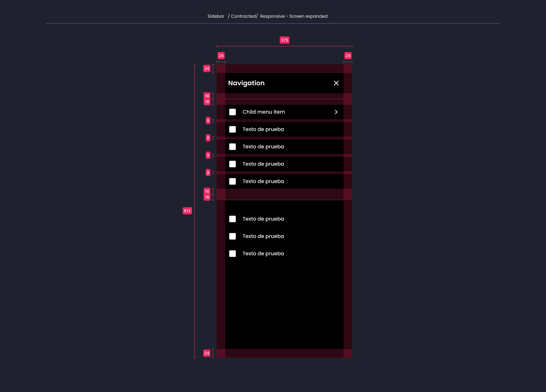This screenshot has height=392, width=546.
Task: Click the square icon of the last Texto de prueba
Action: pyautogui.click(x=233, y=254)
